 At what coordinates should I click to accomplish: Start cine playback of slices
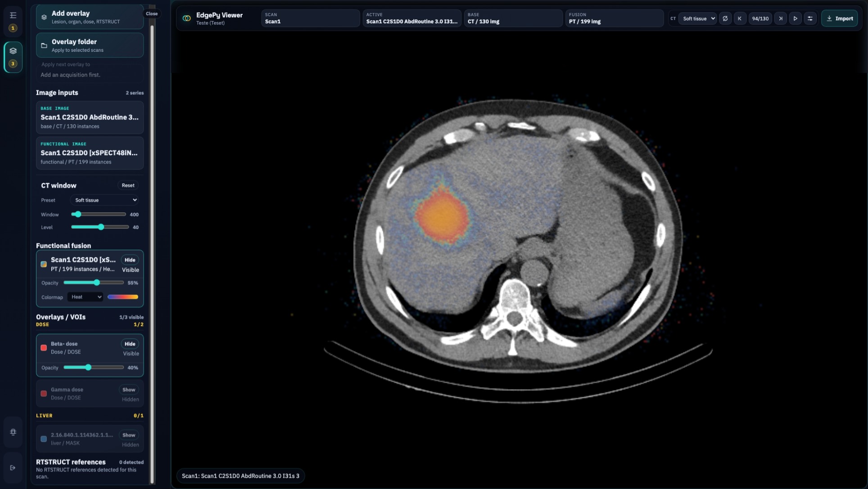tap(795, 18)
